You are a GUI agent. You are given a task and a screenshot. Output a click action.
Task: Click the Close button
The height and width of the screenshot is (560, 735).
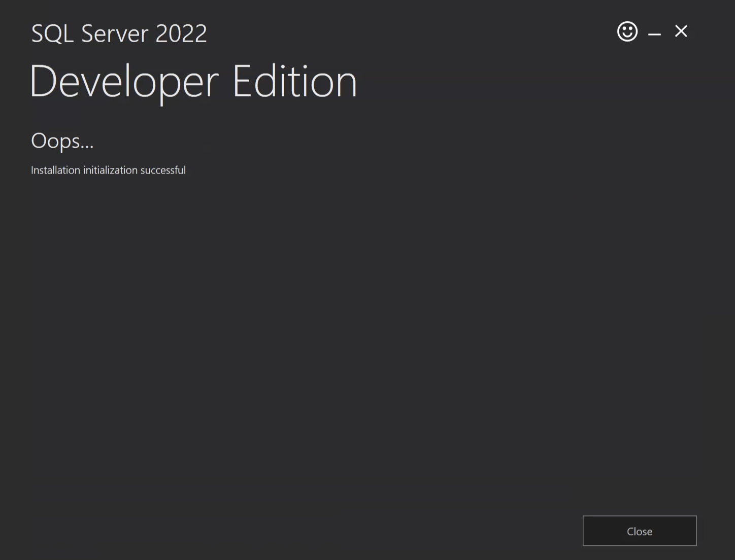click(640, 531)
